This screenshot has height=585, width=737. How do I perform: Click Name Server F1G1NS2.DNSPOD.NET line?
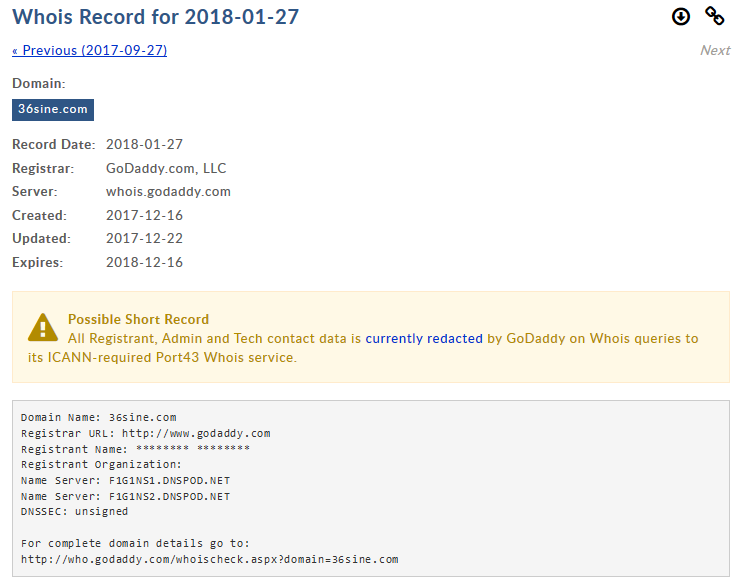click(125, 496)
